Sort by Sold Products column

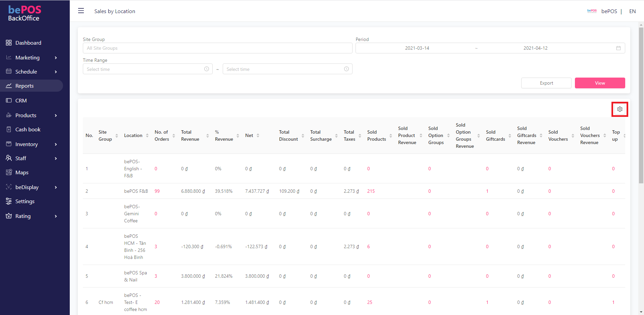[391, 136]
